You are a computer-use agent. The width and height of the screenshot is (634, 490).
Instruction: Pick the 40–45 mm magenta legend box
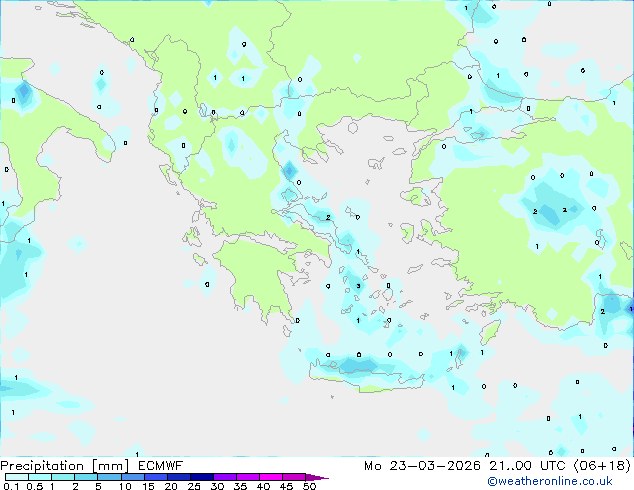pyautogui.click(x=271, y=477)
